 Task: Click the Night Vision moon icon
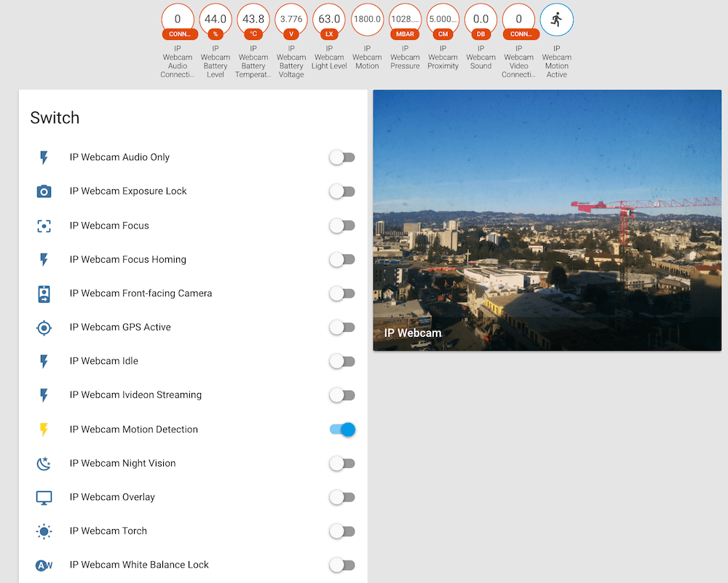coord(44,464)
